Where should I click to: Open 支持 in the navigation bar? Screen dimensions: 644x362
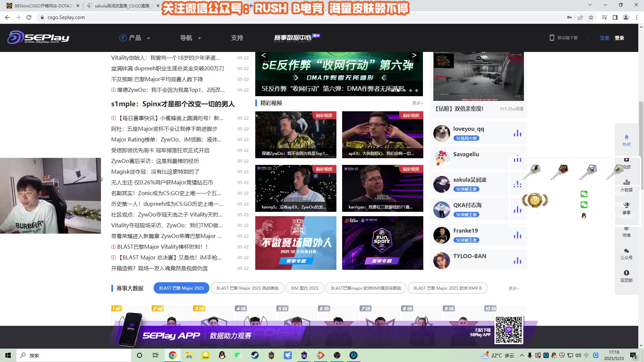(237, 38)
